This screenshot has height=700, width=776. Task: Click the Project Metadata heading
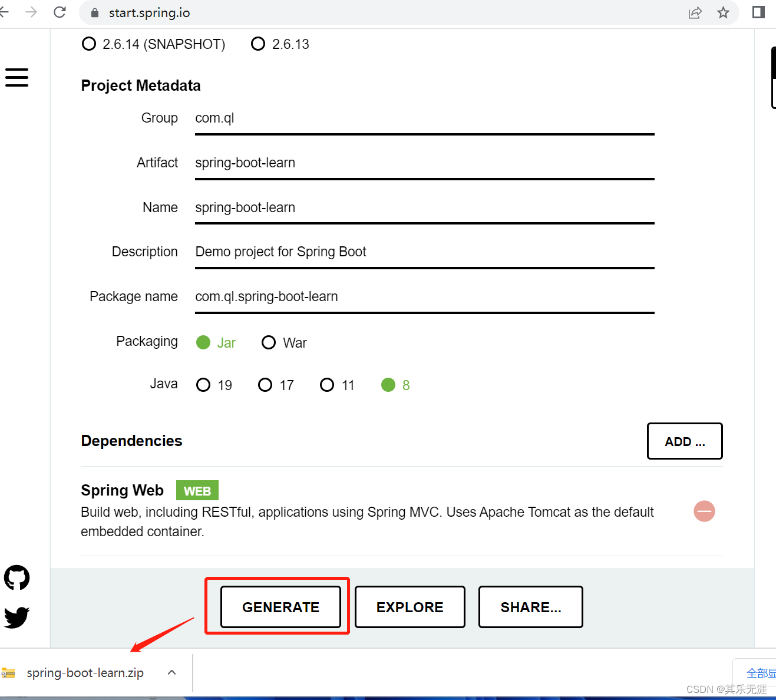coord(141,85)
